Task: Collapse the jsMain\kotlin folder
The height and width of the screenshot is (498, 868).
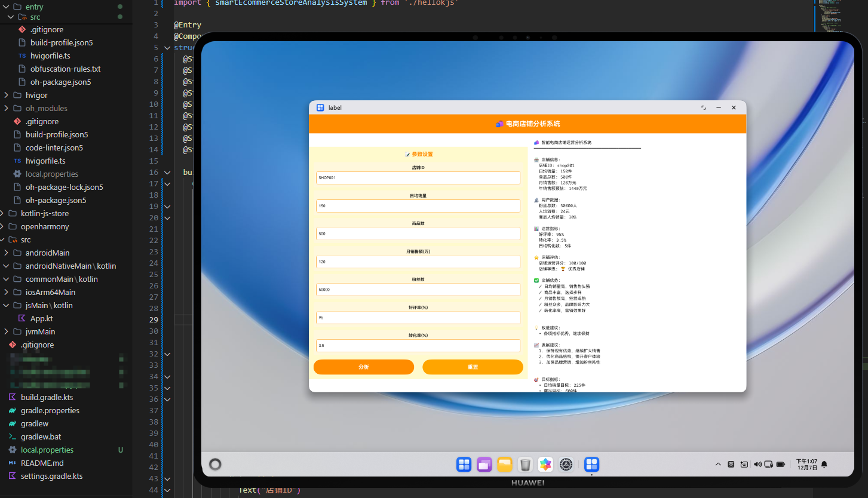Action: [x=7, y=305]
